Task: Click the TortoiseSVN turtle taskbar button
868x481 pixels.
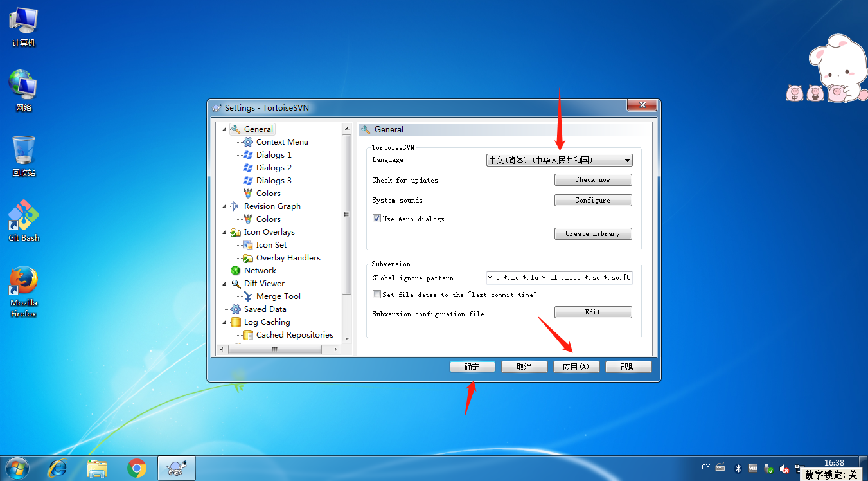Action: tap(177, 468)
